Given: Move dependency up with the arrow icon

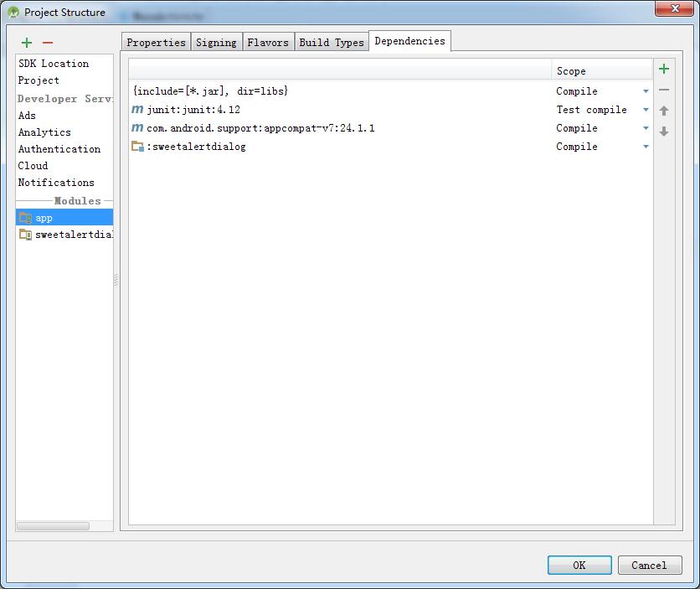Looking at the screenshot, I should 664,111.
